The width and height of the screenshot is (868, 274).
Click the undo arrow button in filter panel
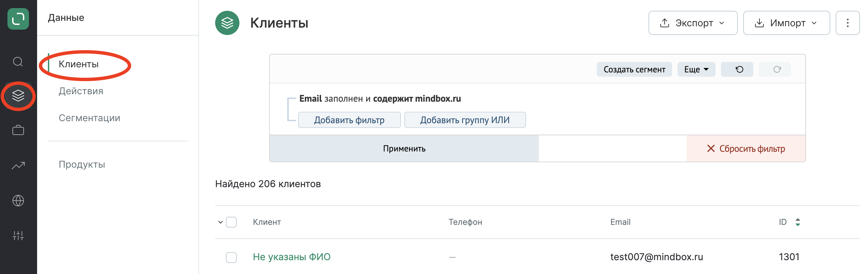pyautogui.click(x=737, y=69)
